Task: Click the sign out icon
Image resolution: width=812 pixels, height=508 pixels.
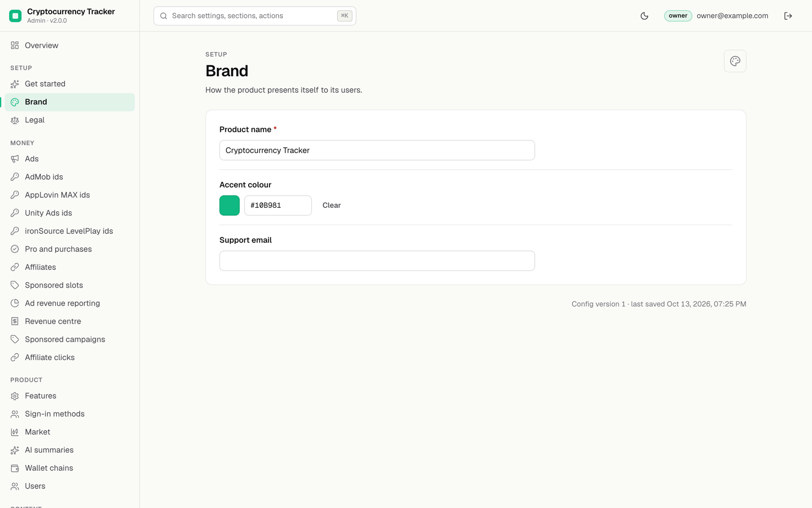Action: click(788, 16)
